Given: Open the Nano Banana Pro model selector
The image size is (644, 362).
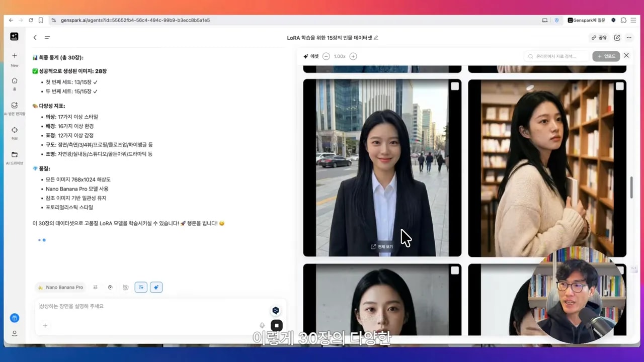Looking at the screenshot, I should point(60,287).
